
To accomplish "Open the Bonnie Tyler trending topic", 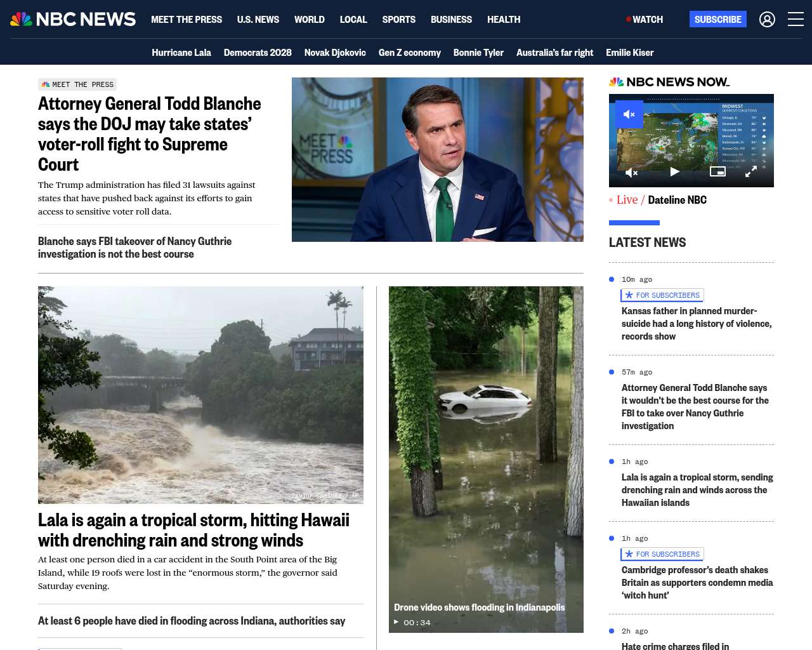I will [478, 53].
